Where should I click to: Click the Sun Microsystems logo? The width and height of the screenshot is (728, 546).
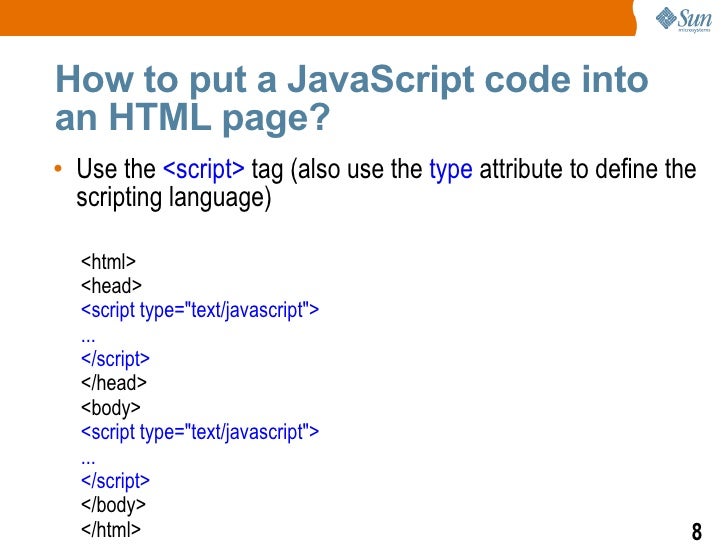tap(683, 20)
